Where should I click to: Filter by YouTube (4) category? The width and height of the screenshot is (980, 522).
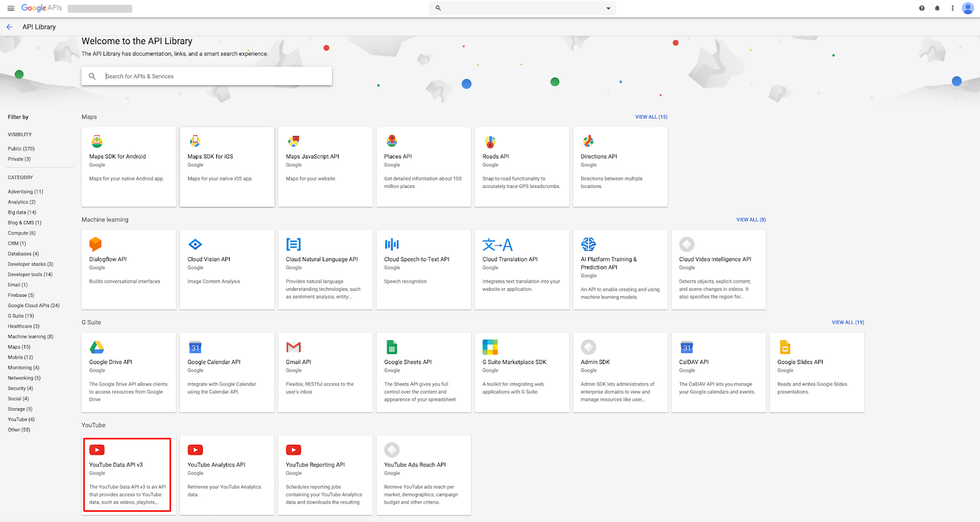coord(21,420)
